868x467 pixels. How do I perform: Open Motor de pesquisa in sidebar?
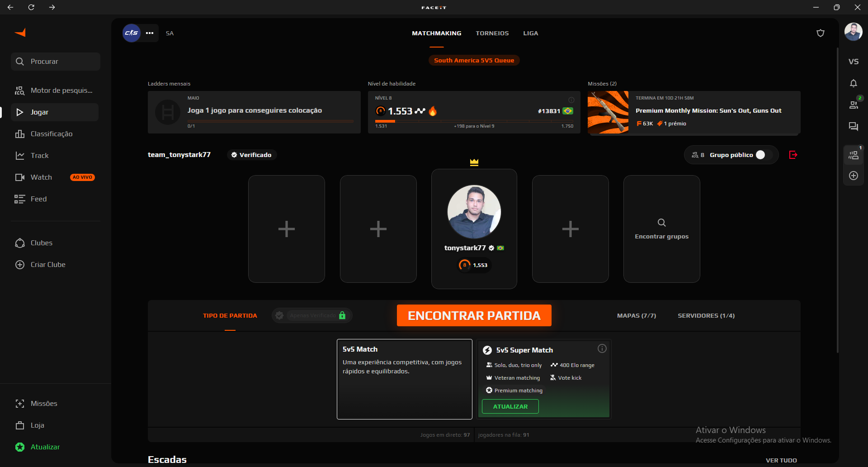click(55, 91)
